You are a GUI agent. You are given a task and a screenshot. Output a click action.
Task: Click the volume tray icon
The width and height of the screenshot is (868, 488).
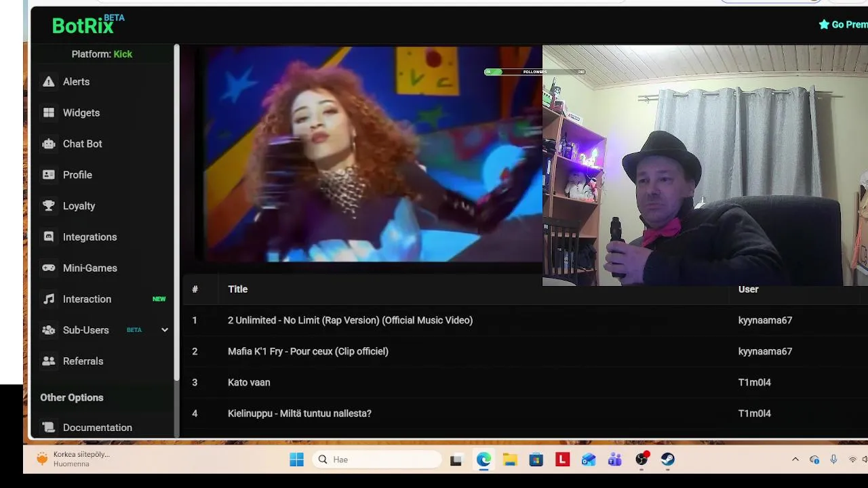tap(865, 460)
